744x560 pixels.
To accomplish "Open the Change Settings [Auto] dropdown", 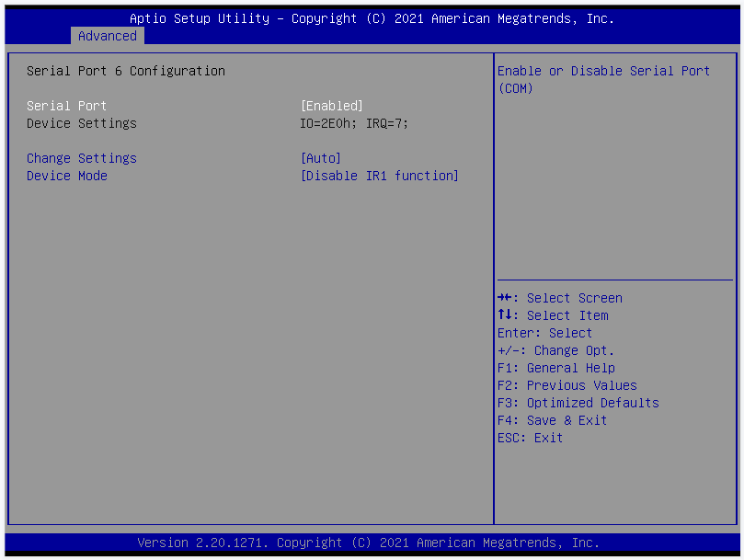I will tap(321, 158).
